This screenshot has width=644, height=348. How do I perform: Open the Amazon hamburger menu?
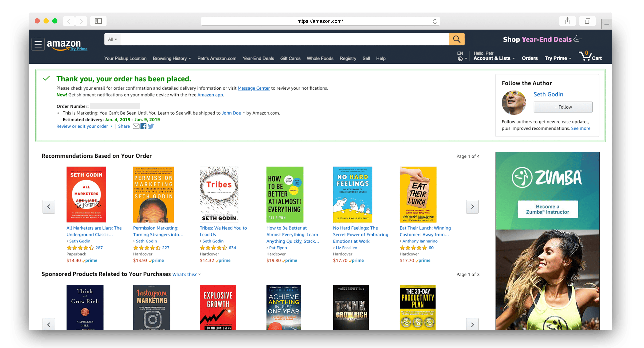point(38,44)
